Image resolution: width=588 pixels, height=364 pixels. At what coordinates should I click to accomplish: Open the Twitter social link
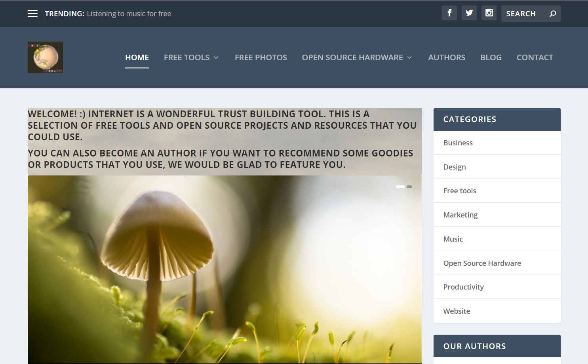(469, 13)
